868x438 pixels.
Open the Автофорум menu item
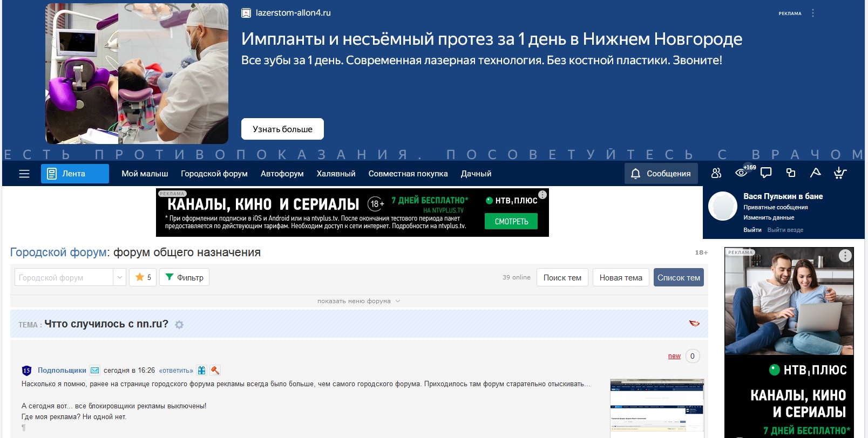(x=282, y=174)
